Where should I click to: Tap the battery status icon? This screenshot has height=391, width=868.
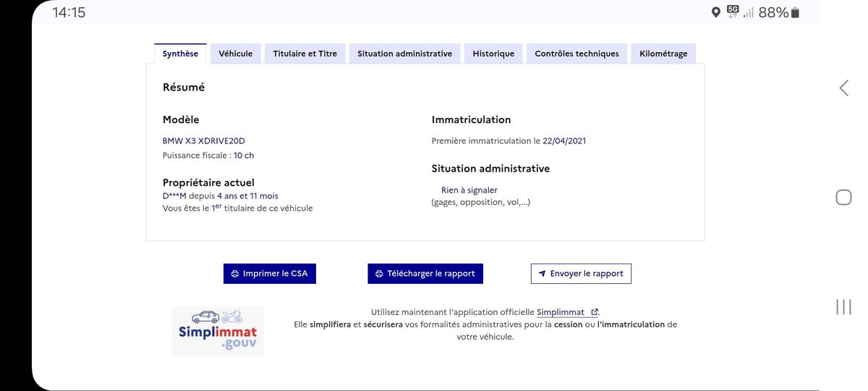[796, 12]
